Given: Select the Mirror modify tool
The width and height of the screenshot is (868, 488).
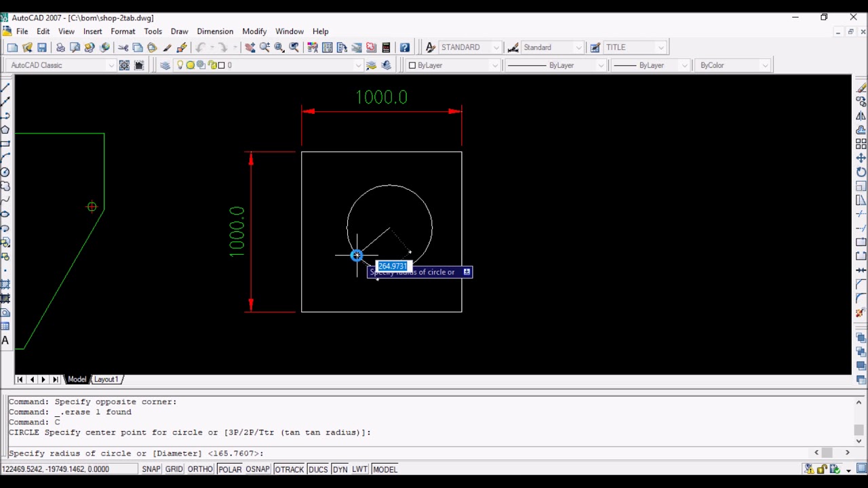Looking at the screenshot, I should coord(861,116).
